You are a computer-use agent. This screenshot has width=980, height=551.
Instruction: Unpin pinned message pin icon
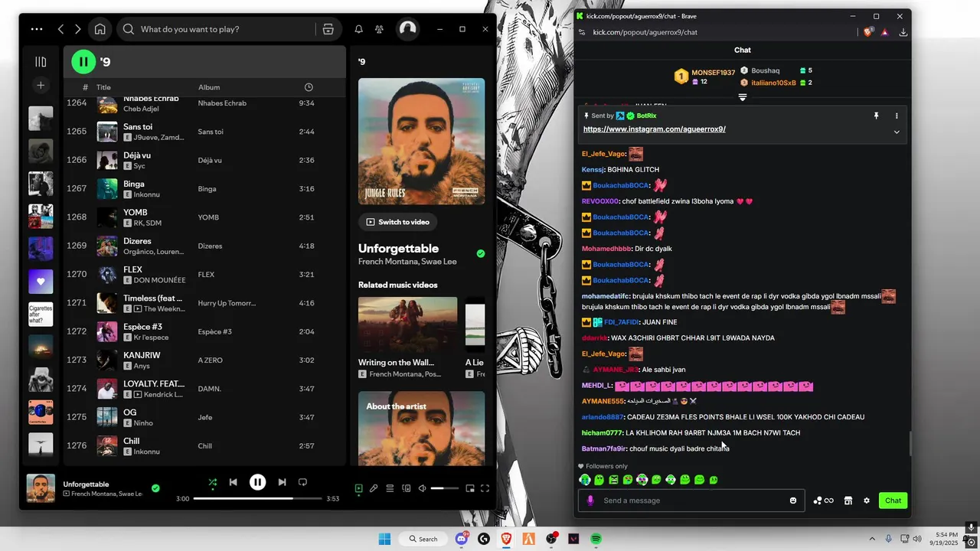876,116
